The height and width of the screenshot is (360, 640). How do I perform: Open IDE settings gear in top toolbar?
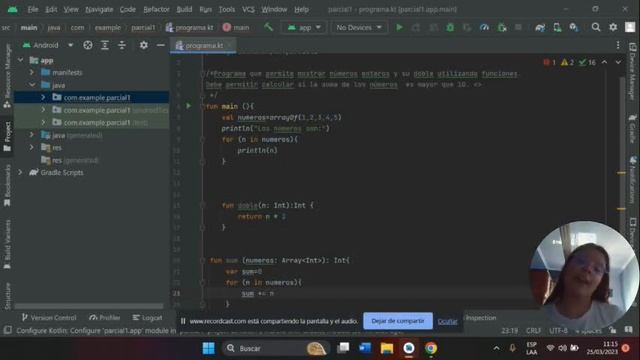click(613, 27)
